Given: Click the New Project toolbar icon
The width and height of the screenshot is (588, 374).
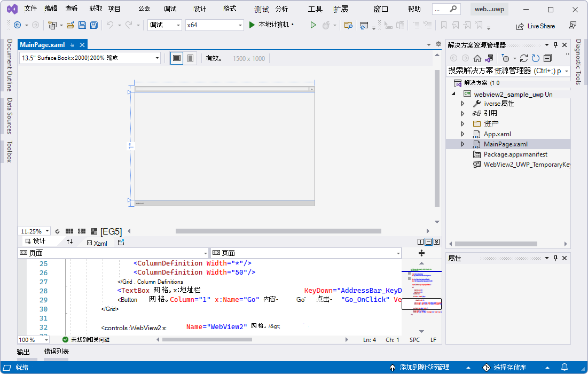Looking at the screenshot, I should (x=52, y=25).
